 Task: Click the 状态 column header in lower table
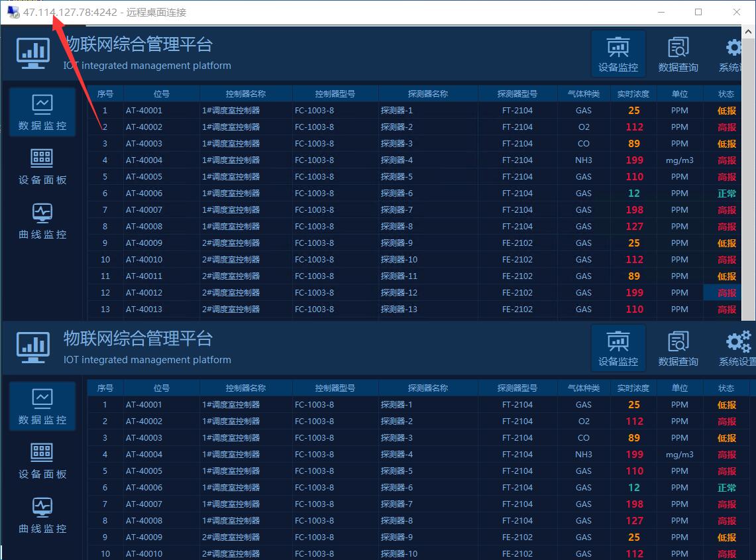(x=726, y=388)
